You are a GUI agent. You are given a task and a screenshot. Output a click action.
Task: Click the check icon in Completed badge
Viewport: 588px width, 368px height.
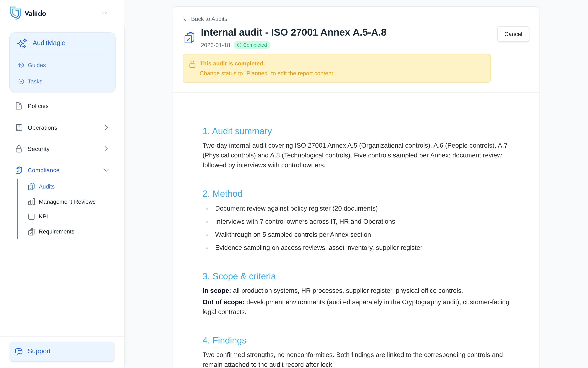pos(239,45)
